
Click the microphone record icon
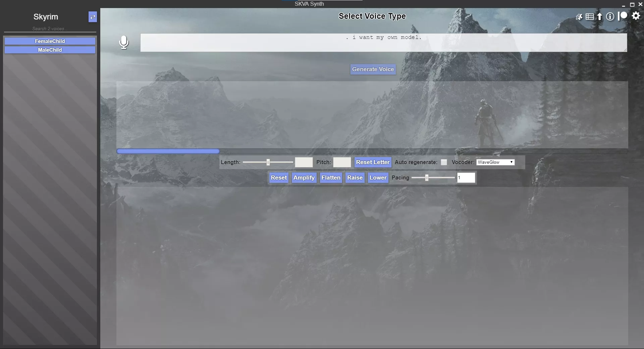click(x=124, y=42)
